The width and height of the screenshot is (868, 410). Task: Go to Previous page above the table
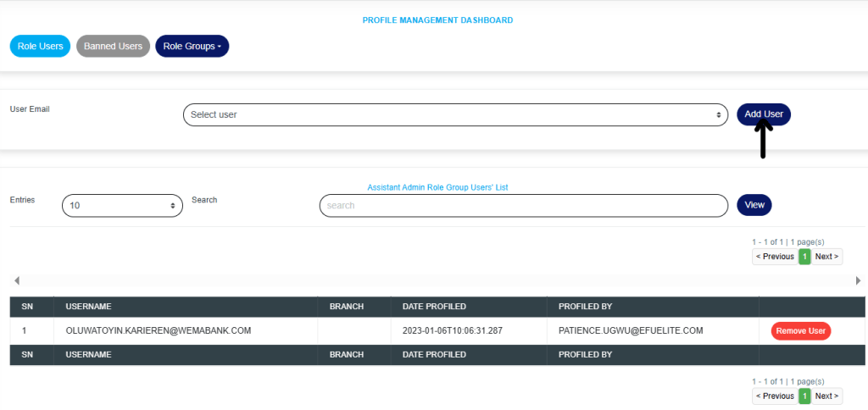click(775, 256)
